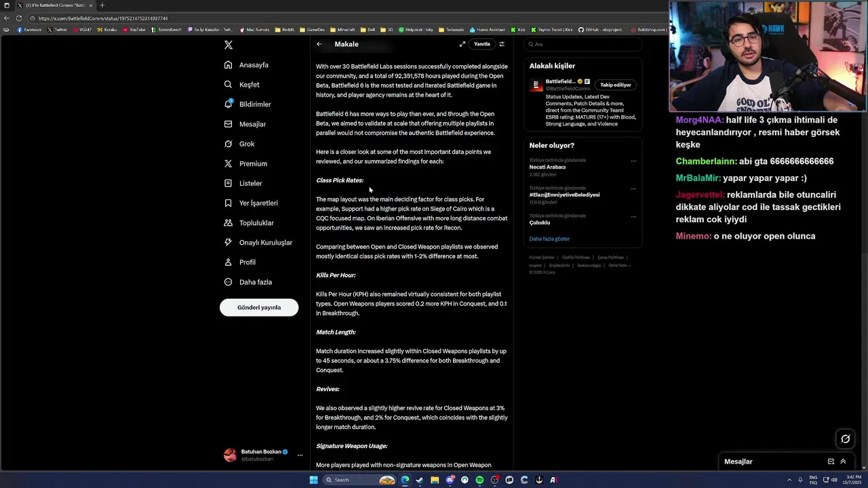Expand the Mesajlar drawer with the double chevron
This screenshot has width=868, height=488.
pyautogui.click(x=844, y=462)
